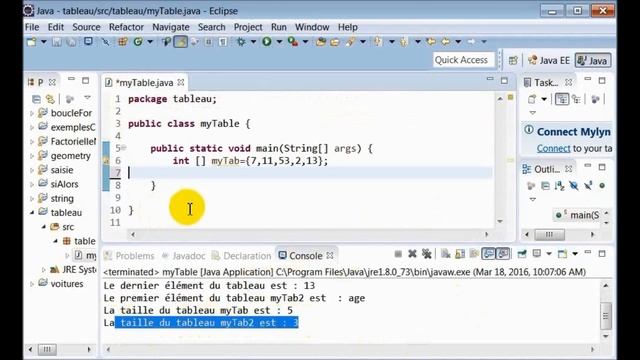Screen dimensions: 640x360
Task: Open the Source menu
Action: tap(86, 27)
